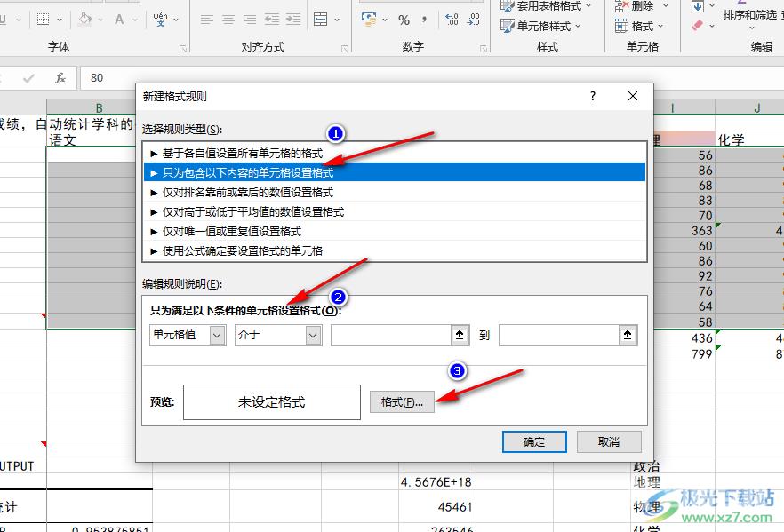The height and width of the screenshot is (532, 784).
Task: Select rule 仅对排名靠前或靠后的数值设置格式
Action: pyautogui.click(x=395, y=193)
